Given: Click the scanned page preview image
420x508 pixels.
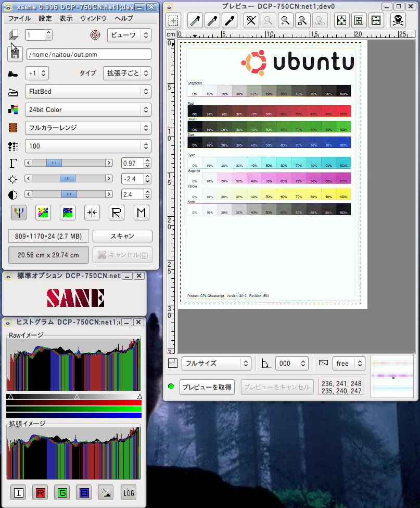Looking at the screenshot, I should pos(272,175).
